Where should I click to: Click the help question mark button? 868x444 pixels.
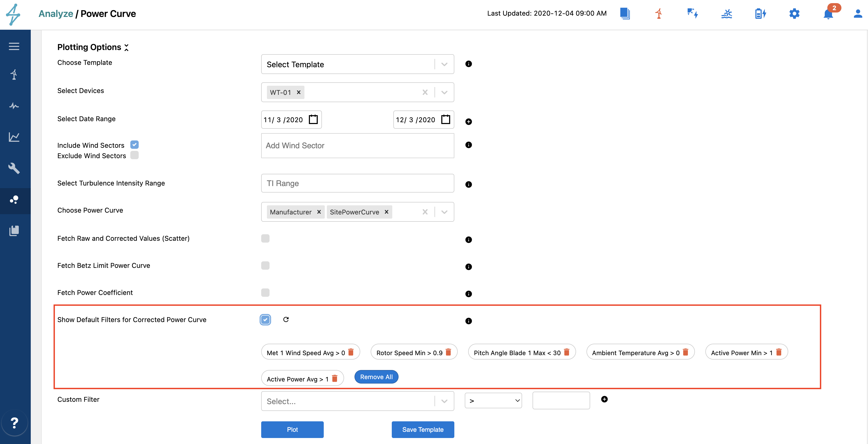[x=14, y=423]
